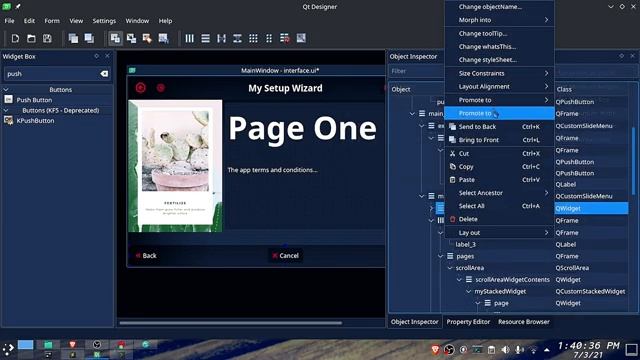Screen dimensions: 640x360
Task: Click the Send to Back toolbar icon
Action: point(73,38)
